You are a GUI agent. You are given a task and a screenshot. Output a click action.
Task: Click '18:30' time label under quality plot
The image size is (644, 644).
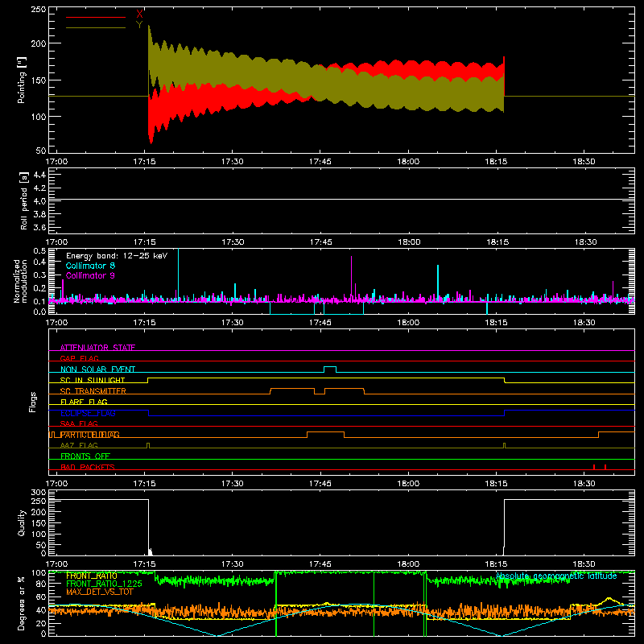[x=584, y=564]
